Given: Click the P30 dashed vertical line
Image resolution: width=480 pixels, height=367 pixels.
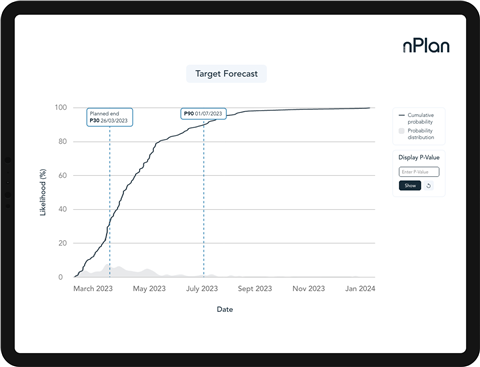Looking at the screenshot, I should pyautogui.click(x=110, y=202).
